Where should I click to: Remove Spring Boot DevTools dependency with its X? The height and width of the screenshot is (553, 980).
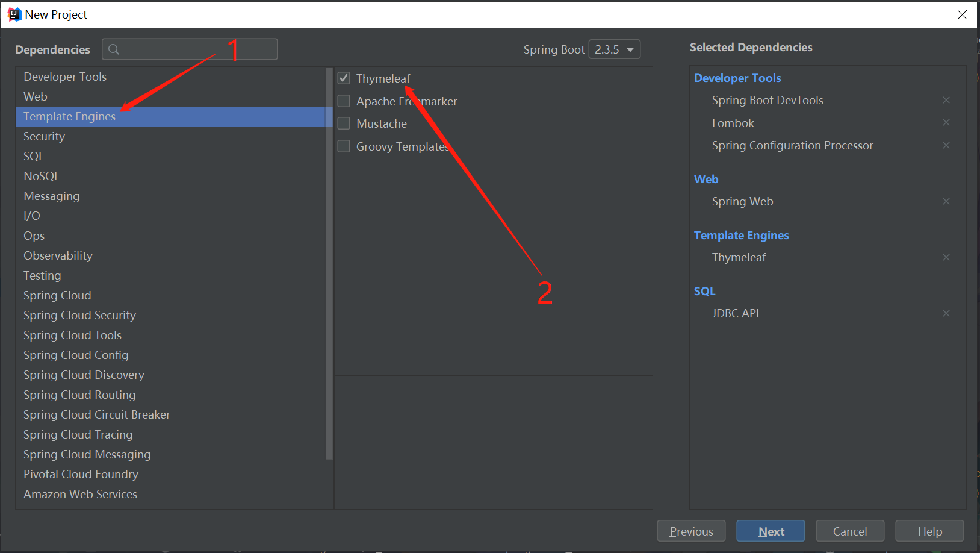coord(946,100)
